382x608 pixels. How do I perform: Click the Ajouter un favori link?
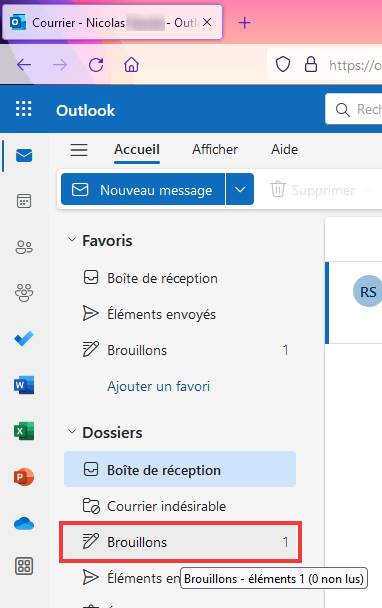coord(159,386)
